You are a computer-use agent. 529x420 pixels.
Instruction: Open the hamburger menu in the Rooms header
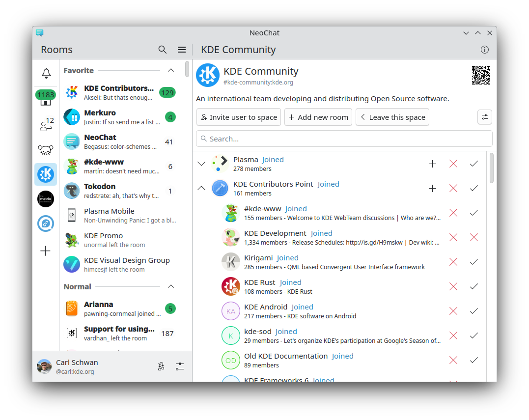(182, 50)
